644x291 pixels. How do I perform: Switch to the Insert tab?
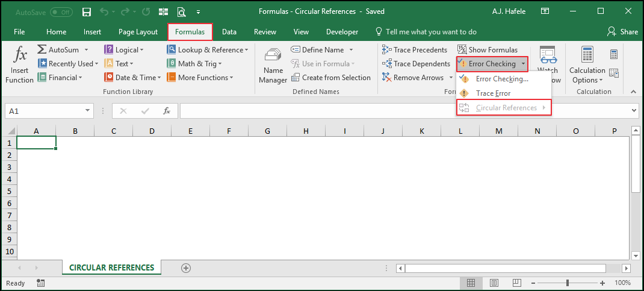click(x=93, y=32)
